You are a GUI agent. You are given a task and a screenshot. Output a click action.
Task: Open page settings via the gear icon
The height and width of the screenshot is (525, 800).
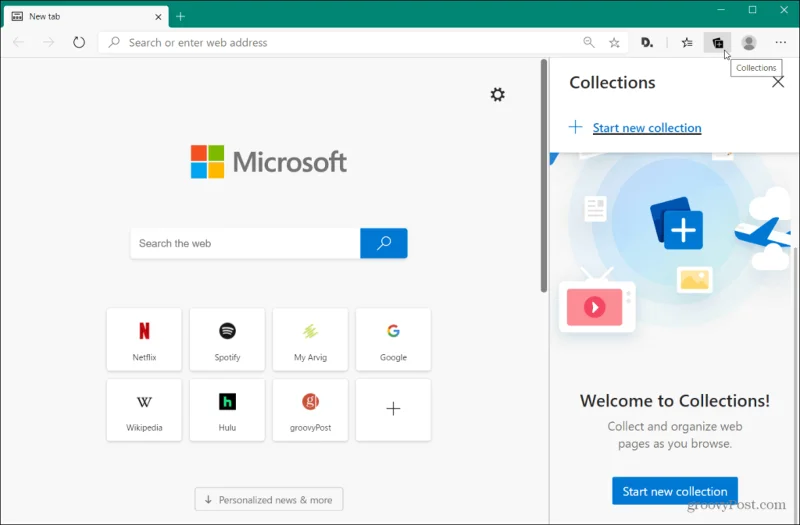tap(497, 94)
